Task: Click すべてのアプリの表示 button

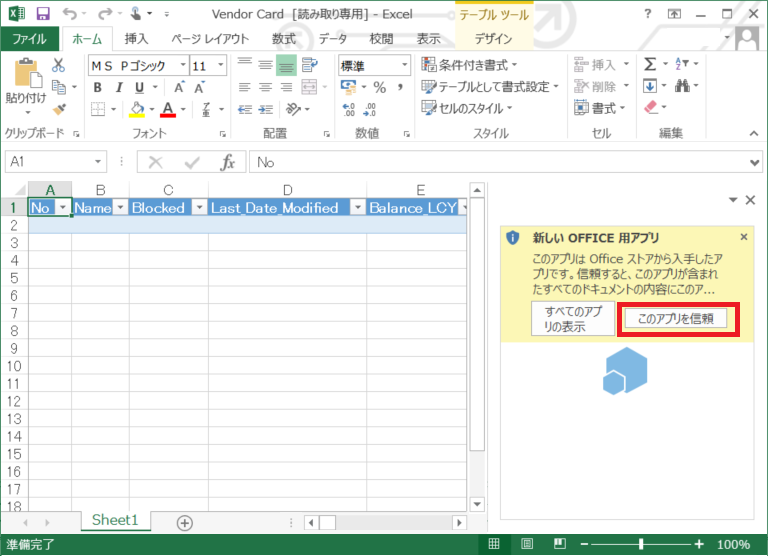Action: [573, 318]
